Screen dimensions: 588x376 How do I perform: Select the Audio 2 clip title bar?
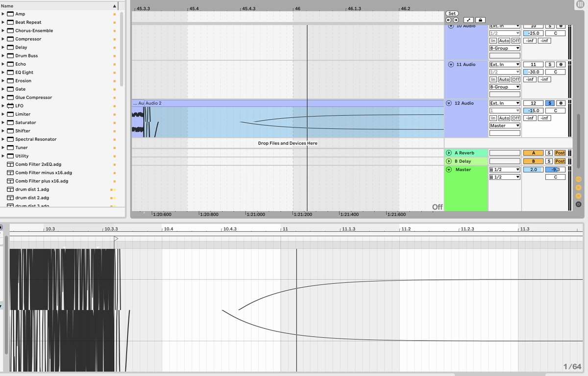click(294, 103)
